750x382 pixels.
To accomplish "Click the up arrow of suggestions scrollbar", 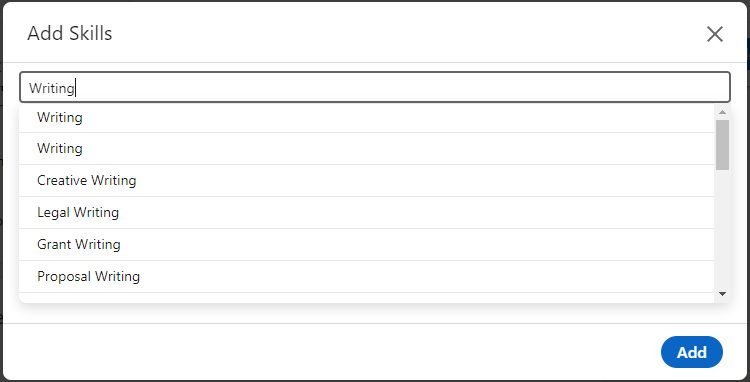I will tap(722, 112).
